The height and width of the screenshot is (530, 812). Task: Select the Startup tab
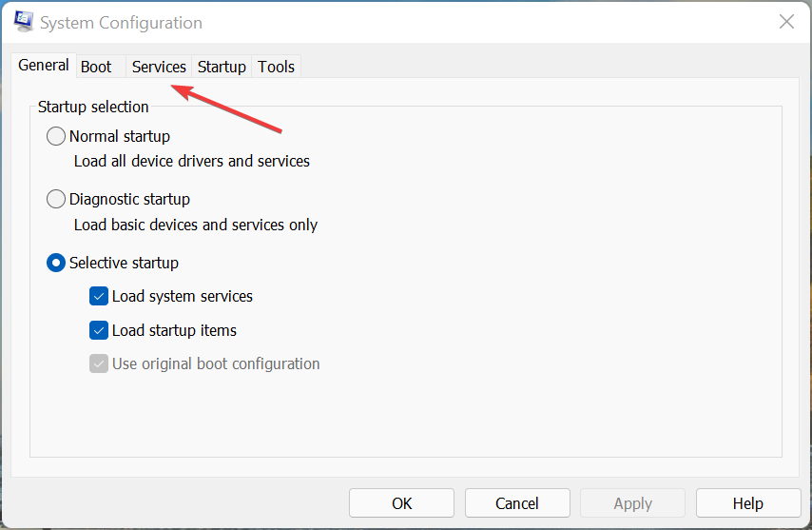click(222, 67)
